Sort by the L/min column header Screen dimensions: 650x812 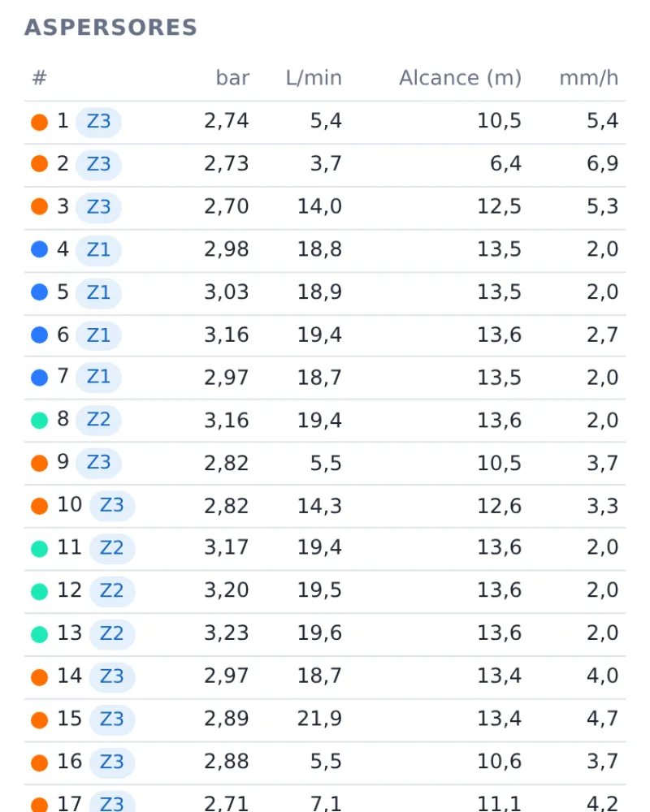(x=314, y=78)
